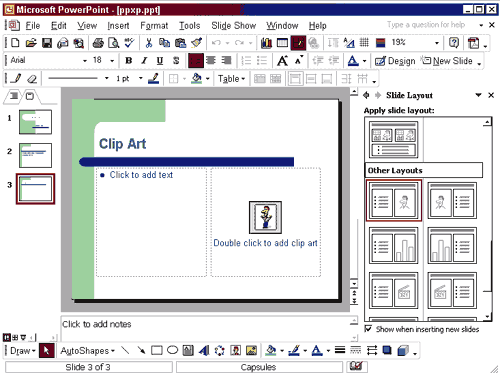
Task: Toggle bulleted list formatting
Action: tap(262, 61)
